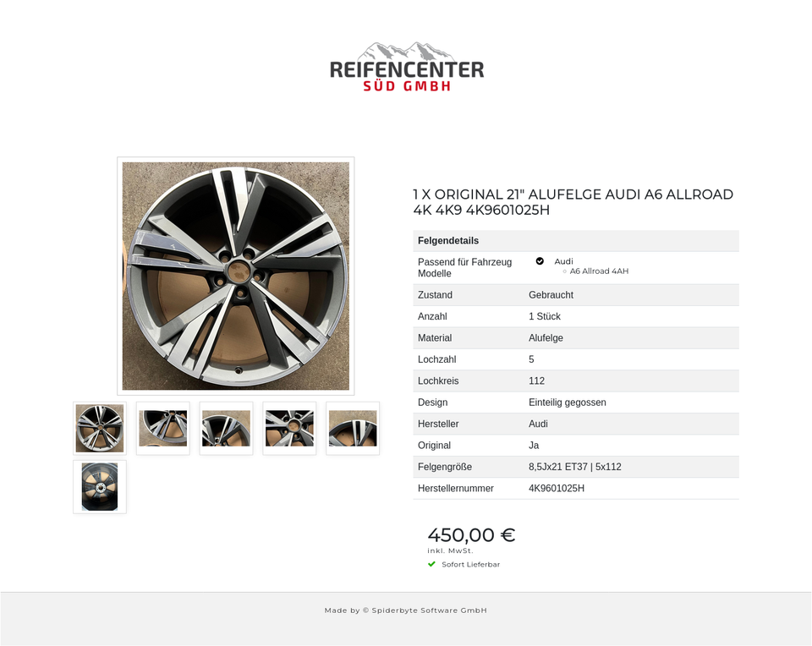Click the Reifencenter Süd GmbH logo

pos(407,67)
